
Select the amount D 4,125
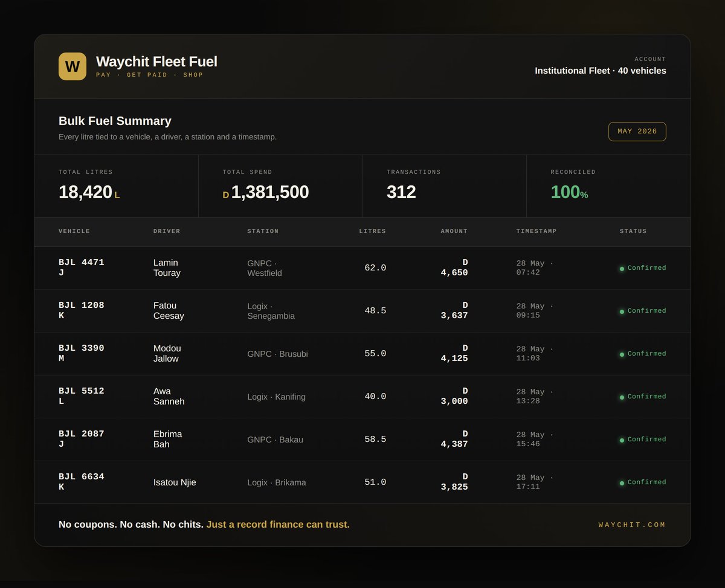tap(454, 353)
